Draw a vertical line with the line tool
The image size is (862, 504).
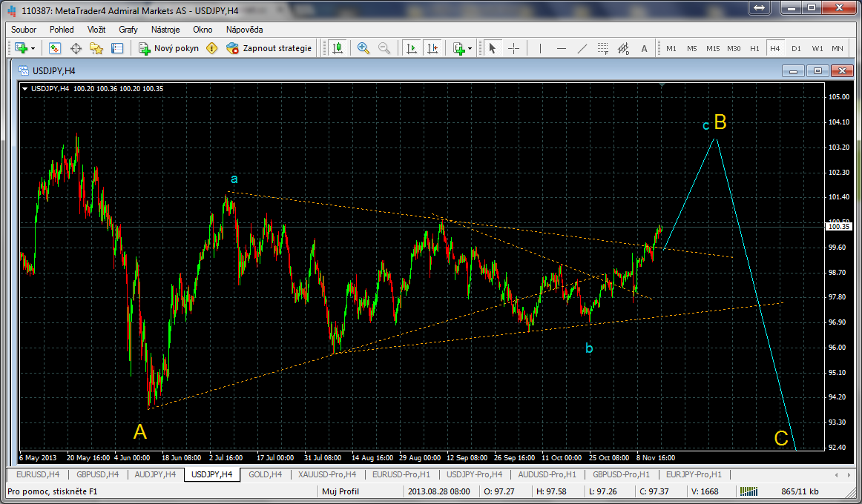540,48
